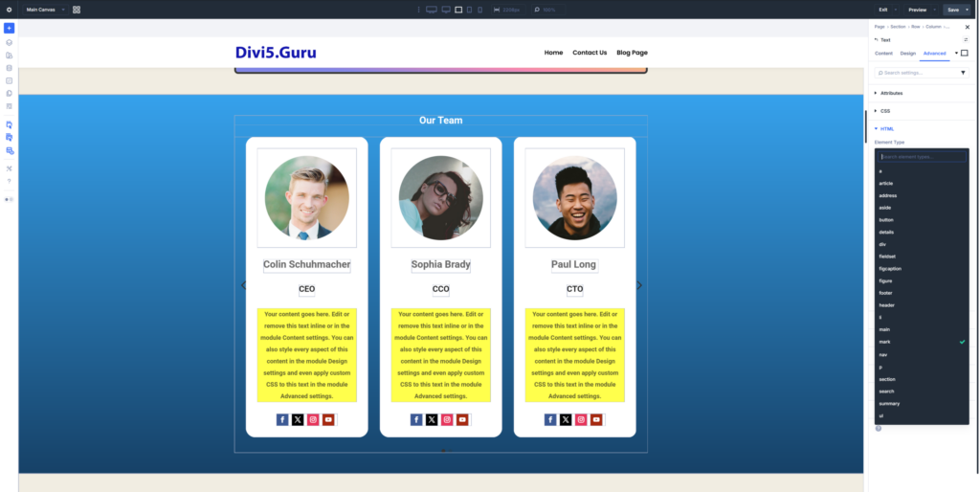Image resolution: width=980 pixels, height=492 pixels.
Task: Open the Layers panel in left sidebar
Action: (x=9, y=43)
